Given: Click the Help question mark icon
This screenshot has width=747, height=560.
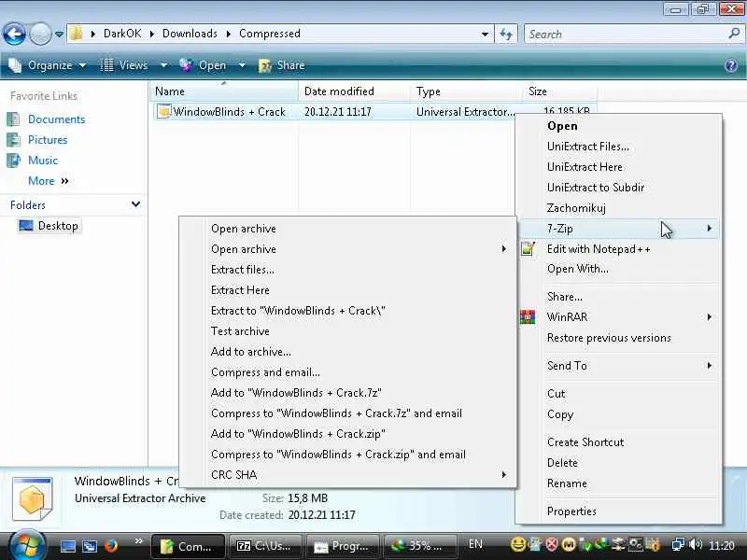Looking at the screenshot, I should click(731, 65).
